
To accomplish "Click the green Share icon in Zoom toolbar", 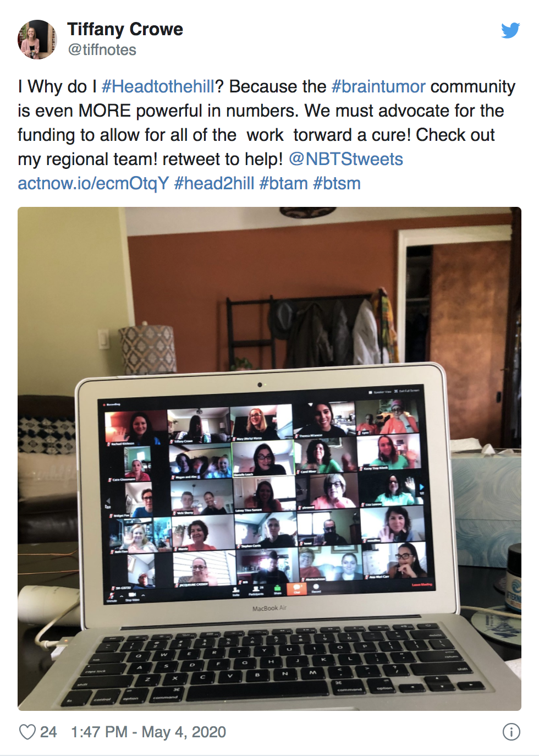I will (x=278, y=590).
